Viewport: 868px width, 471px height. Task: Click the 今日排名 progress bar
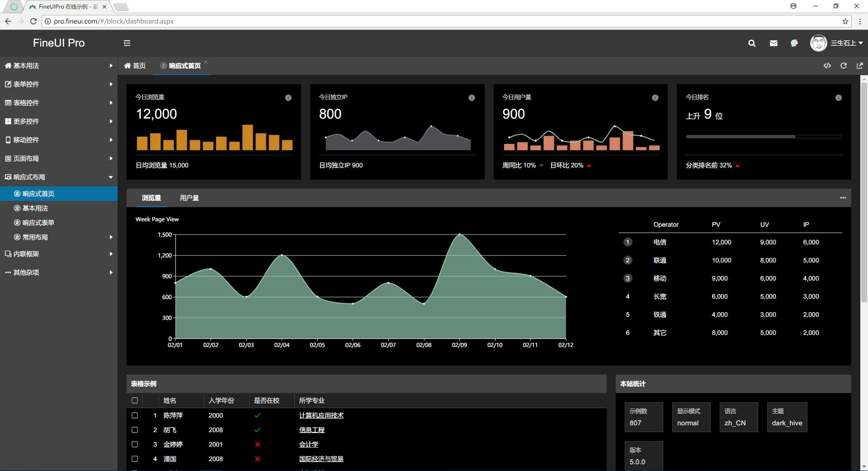(764, 137)
